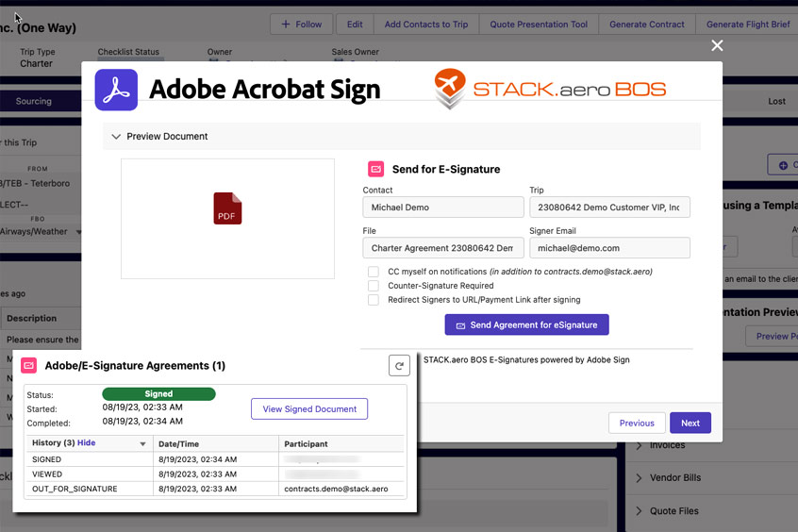This screenshot has height=532, width=798.
Task: Open the Airways/Weather FBO dropdown
Action: coord(78,232)
